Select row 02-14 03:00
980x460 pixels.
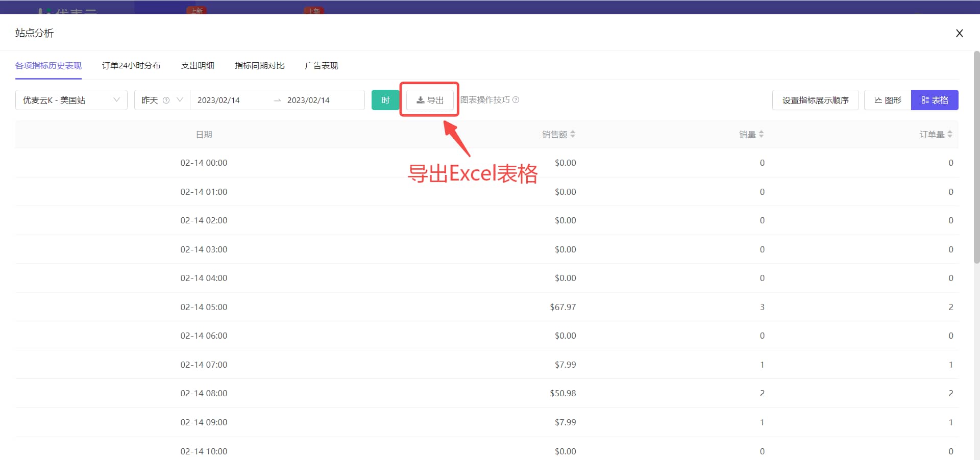[487, 249]
